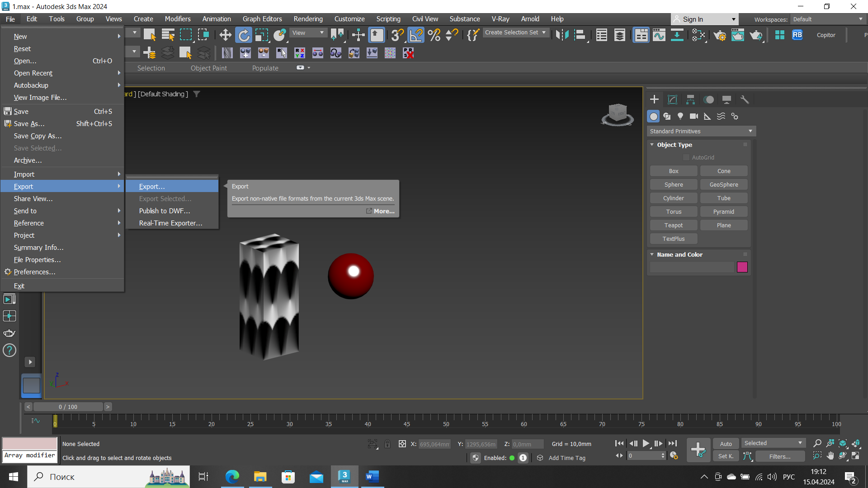Toggle the Auto key button
868x488 pixels.
coord(726,444)
